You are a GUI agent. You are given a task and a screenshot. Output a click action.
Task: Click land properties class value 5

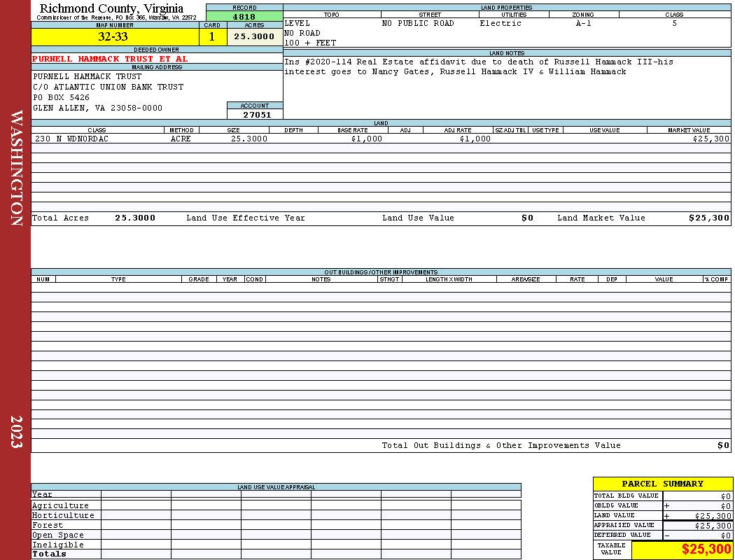pyautogui.click(x=674, y=23)
